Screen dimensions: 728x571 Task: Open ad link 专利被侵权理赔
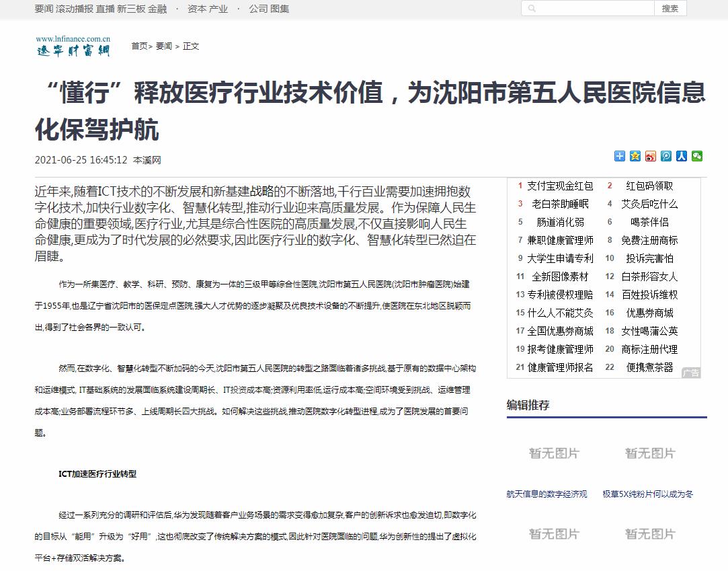click(560, 295)
